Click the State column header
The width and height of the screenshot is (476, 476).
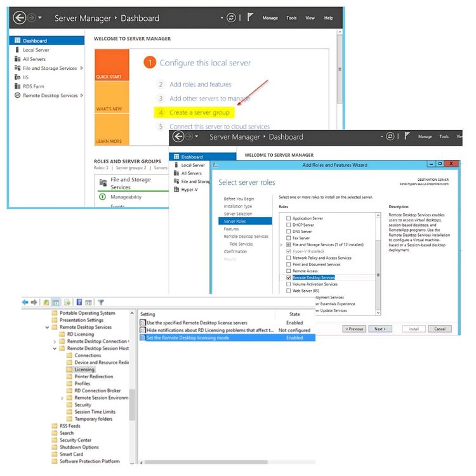tap(294, 314)
